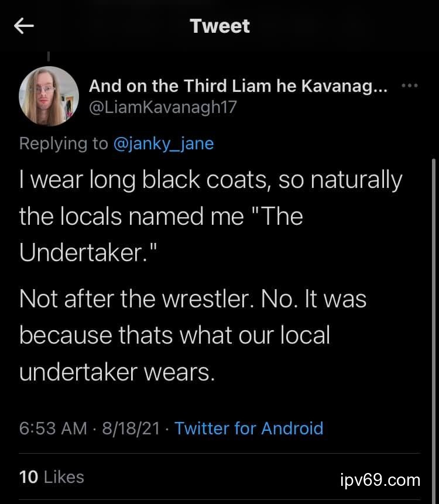
Task: Open the @LiamKavanagh17 handle
Action: point(163,107)
